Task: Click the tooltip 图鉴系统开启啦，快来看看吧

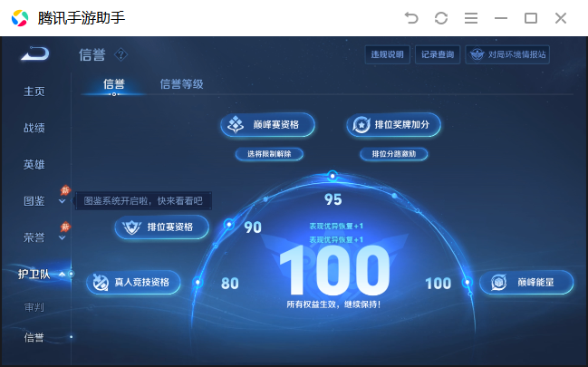Action: pos(143,201)
